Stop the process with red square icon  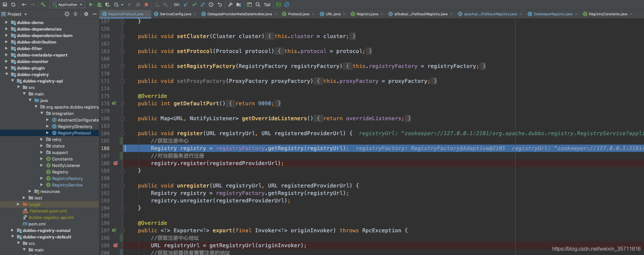pyautogui.click(x=146, y=5)
